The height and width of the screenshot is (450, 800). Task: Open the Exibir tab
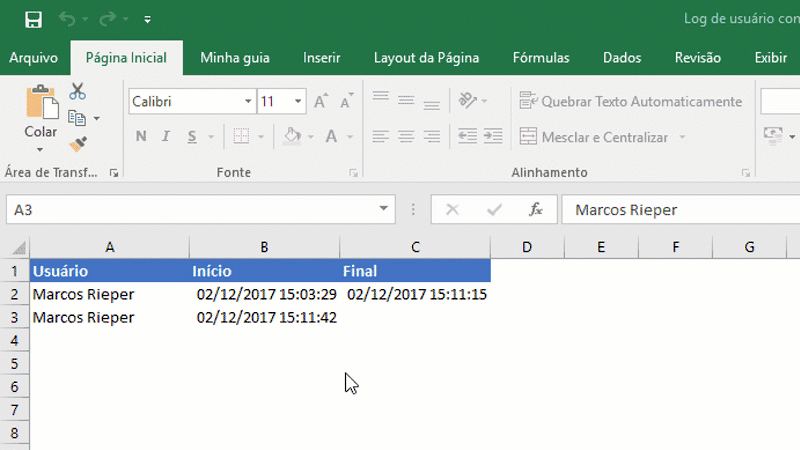click(x=770, y=58)
